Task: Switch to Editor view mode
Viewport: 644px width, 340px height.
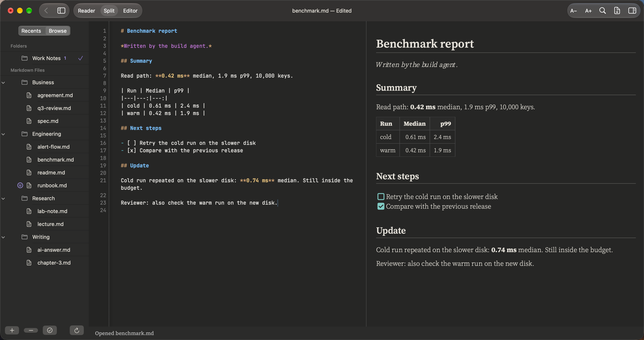Action: 130,11
